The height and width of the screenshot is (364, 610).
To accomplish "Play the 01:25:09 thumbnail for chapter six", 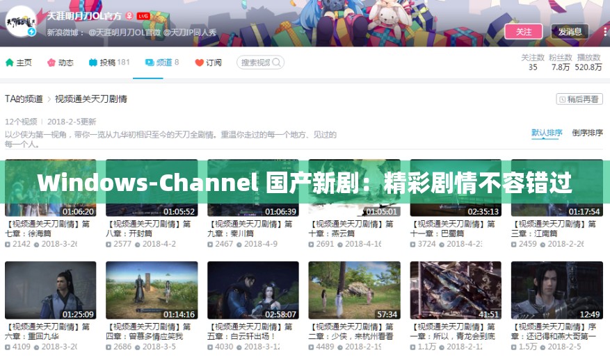I will 51,290.
